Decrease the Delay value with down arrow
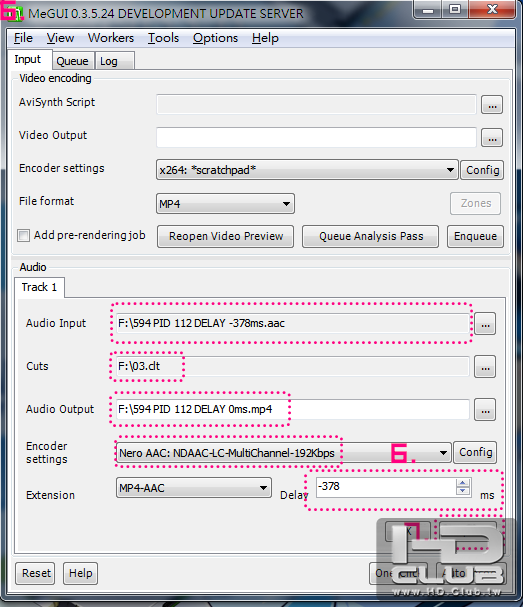This screenshot has width=523, height=607. point(463,491)
